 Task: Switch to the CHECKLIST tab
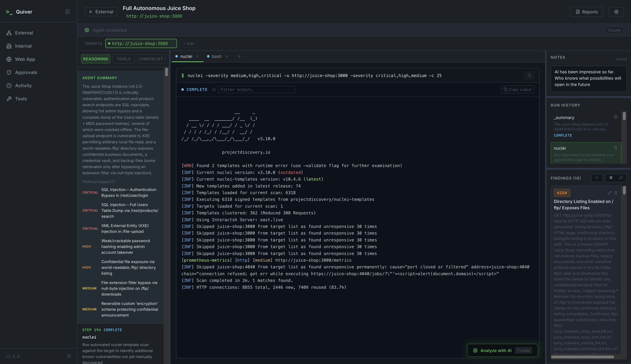151,59
